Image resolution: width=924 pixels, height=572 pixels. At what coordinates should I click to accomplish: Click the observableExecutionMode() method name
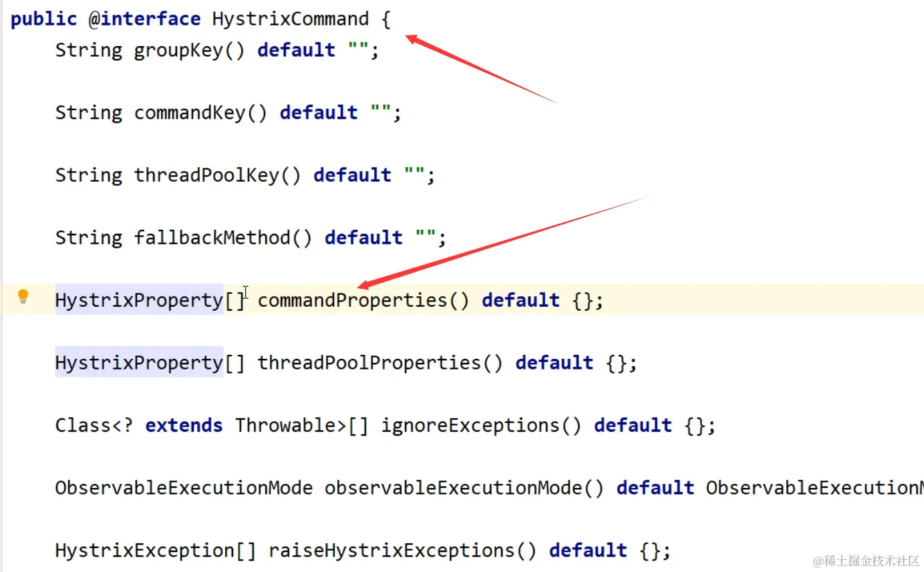(x=464, y=488)
